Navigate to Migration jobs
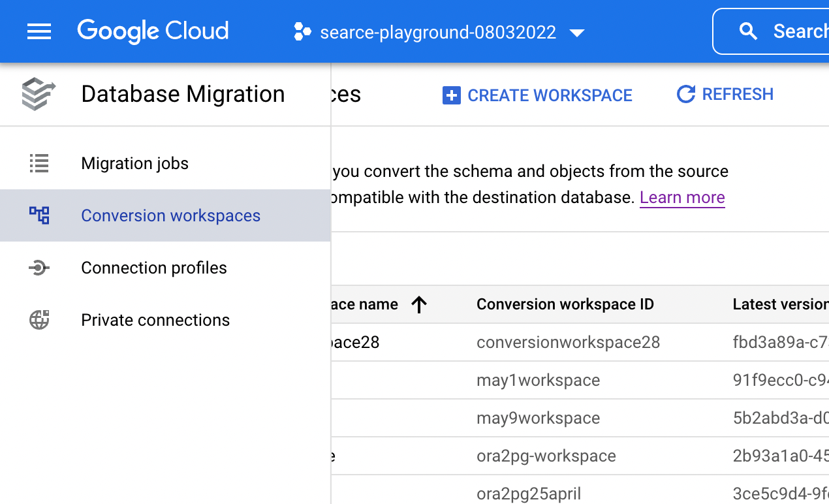The image size is (829, 504). coord(134,163)
